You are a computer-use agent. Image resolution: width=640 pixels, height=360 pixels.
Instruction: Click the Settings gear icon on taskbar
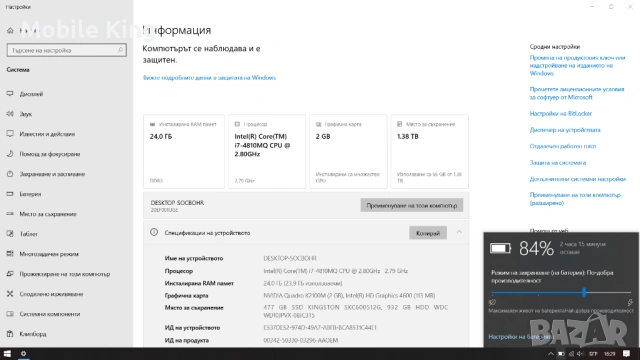tap(23, 354)
